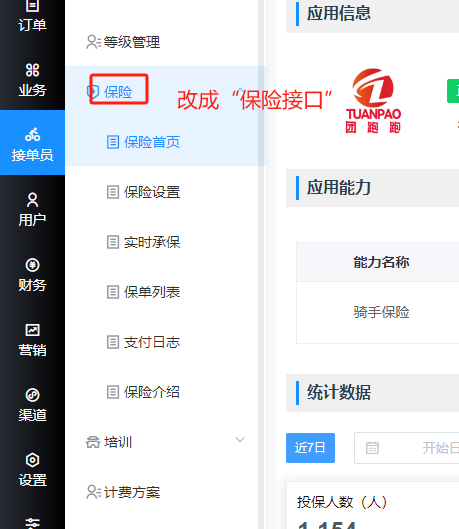459x529 pixels.
Task: Click the 等级管理 user-list icon
Action: pyautogui.click(x=93, y=42)
